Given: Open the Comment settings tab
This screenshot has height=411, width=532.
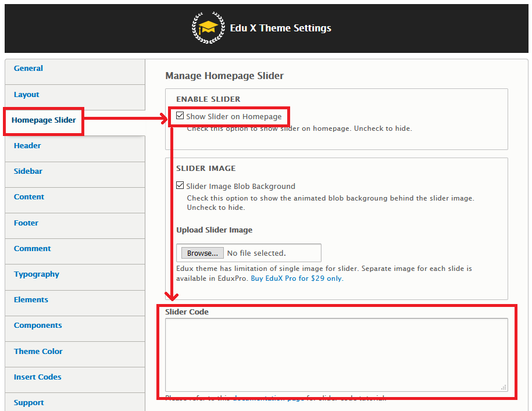Looking at the screenshot, I should (33, 249).
